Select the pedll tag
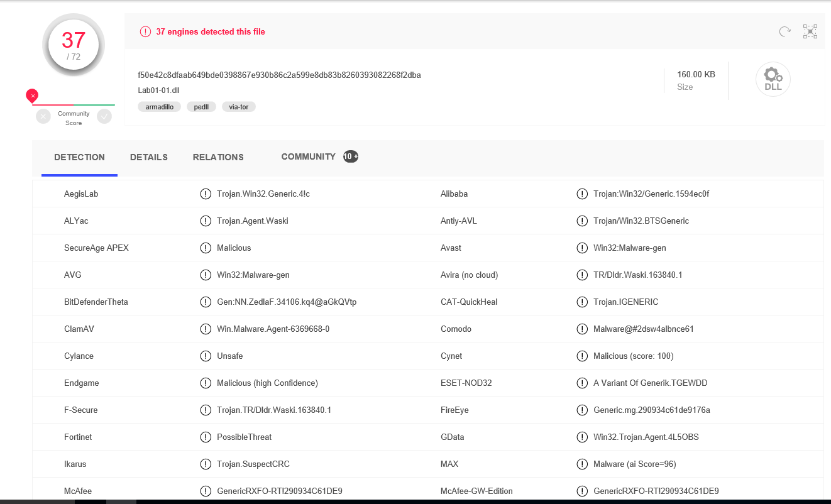The height and width of the screenshot is (504, 831). [201, 107]
